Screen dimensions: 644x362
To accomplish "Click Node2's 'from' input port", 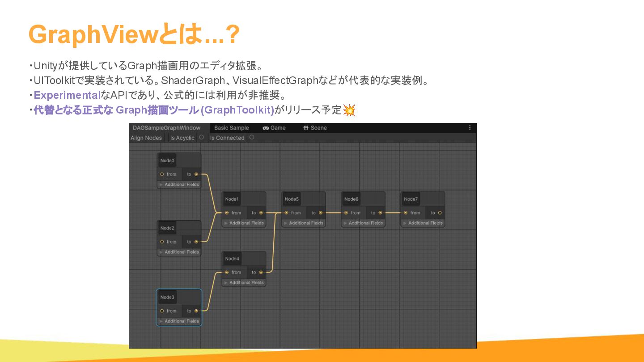I will pos(162,242).
